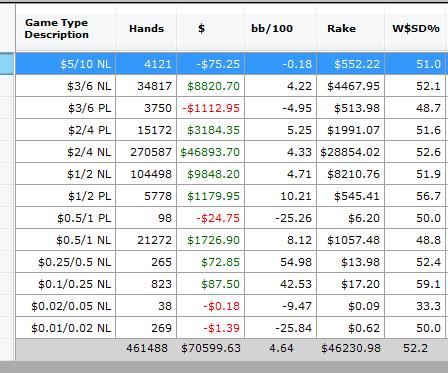Sort by the bb/100 column header
This screenshot has height=373, width=448.
pyautogui.click(x=280, y=29)
